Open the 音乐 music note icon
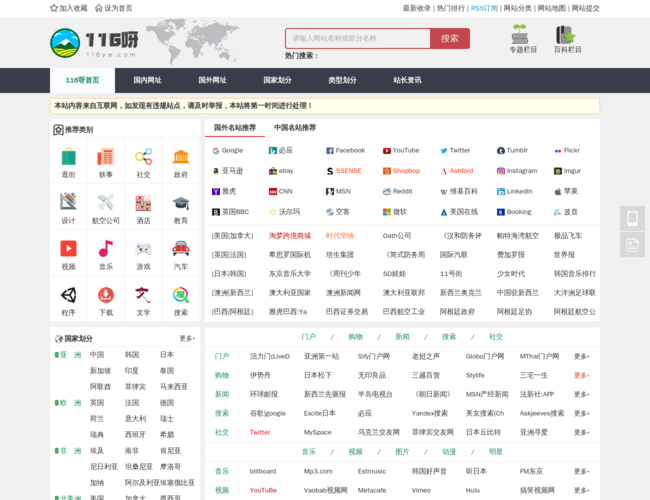The image size is (650, 500). point(106,248)
